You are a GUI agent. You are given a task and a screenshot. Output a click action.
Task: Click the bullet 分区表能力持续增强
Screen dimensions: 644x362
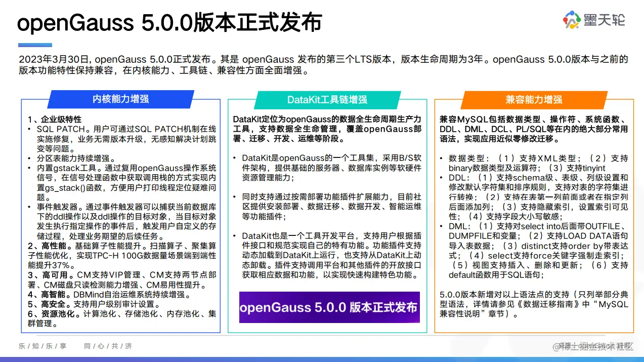coord(72,158)
